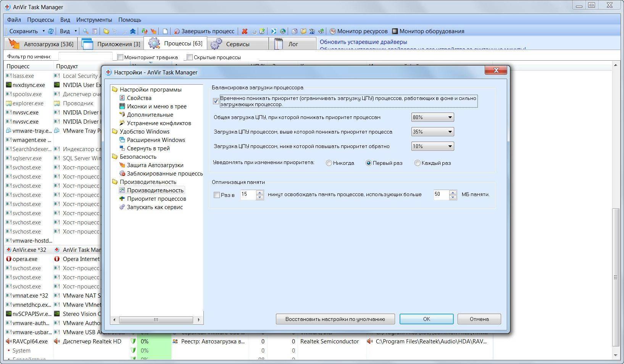624x364 pixels.
Task: Open the 80% total CPU load dropdown
Action: [x=432, y=117]
